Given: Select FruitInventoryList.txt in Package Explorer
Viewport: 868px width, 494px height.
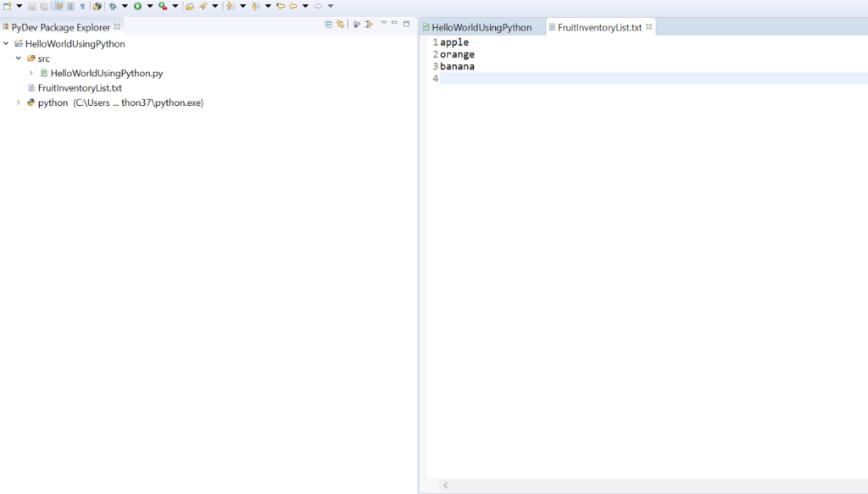Looking at the screenshot, I should pos(78,87).
